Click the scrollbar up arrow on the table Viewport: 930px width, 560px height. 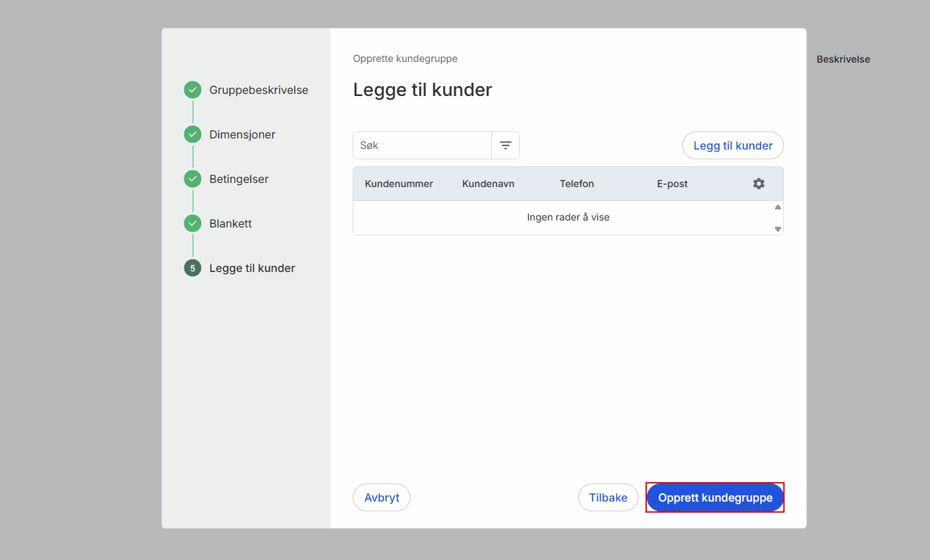(778, 206)
